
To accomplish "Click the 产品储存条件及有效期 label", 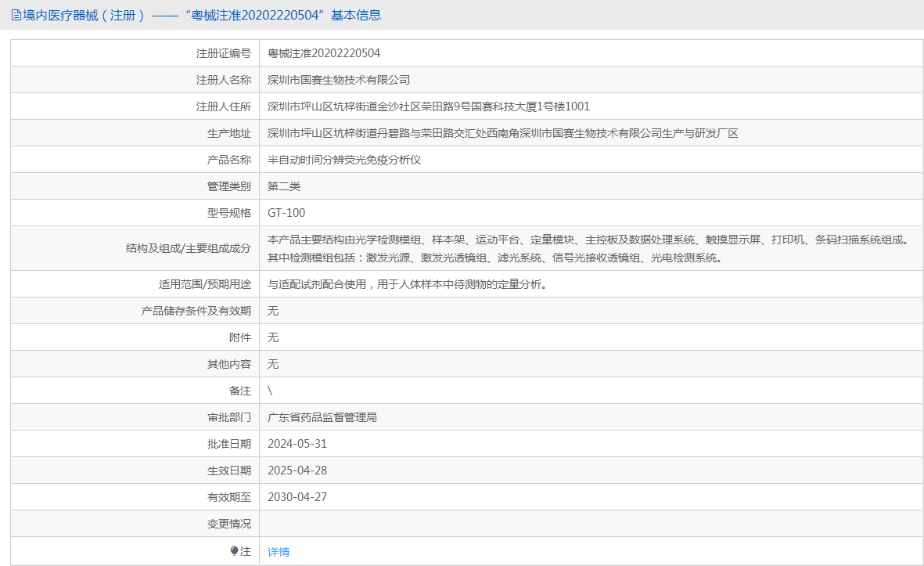I will pyautogui.click(x=196, y=311).
